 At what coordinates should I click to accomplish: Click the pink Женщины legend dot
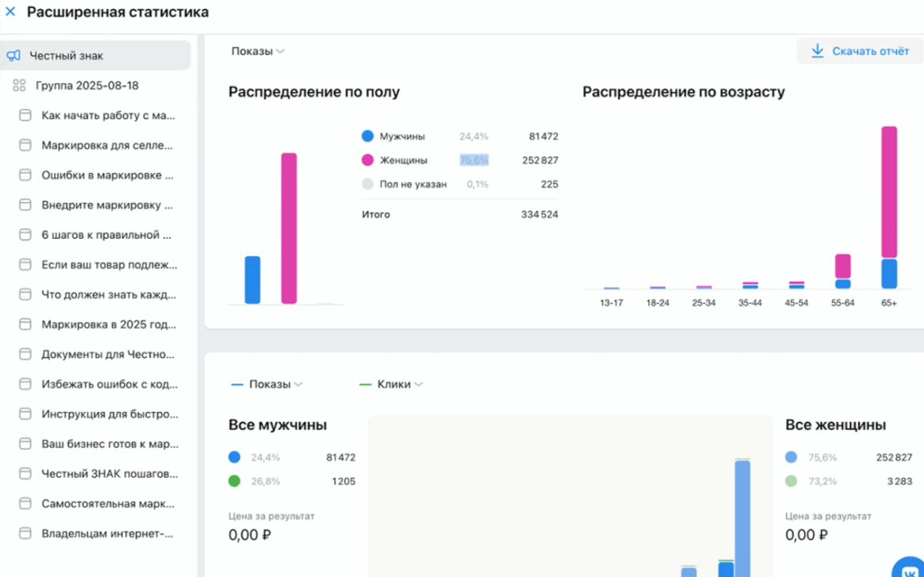pos(368,160)
